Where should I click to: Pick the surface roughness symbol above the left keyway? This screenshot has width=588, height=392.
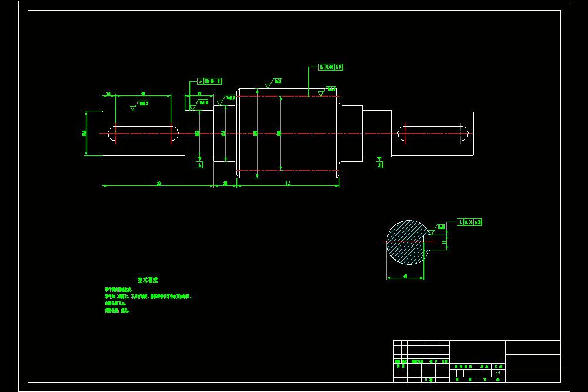point(139,105)
